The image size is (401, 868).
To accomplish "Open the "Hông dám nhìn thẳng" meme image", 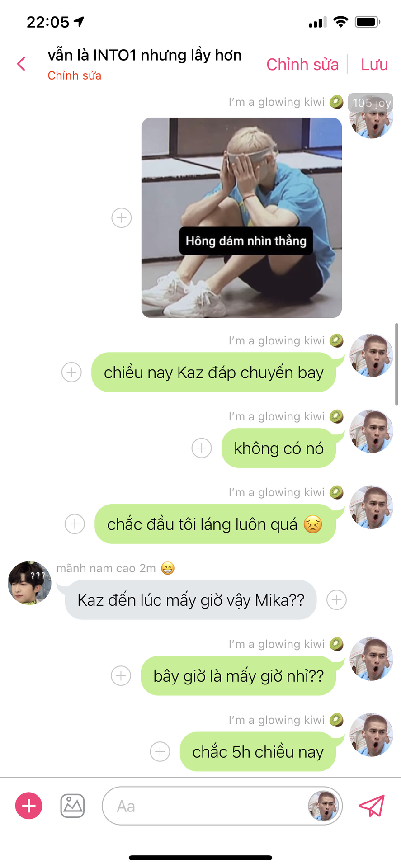I will (241, 218).
